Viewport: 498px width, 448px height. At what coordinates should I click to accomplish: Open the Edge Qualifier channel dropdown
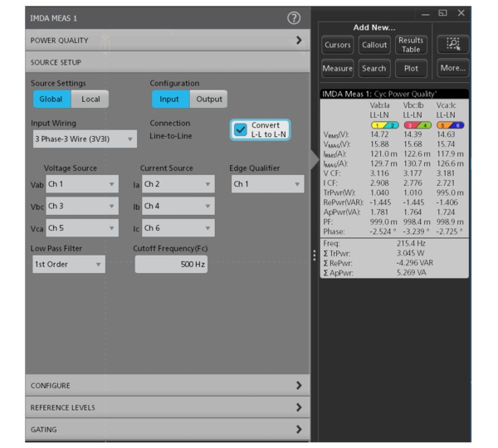click(267, 184)
